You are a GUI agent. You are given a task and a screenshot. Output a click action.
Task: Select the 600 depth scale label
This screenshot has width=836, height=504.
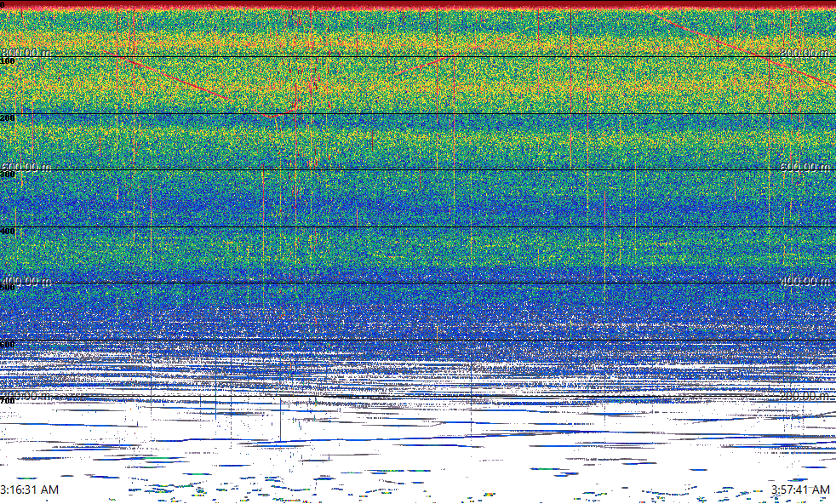tap(8, 345)
